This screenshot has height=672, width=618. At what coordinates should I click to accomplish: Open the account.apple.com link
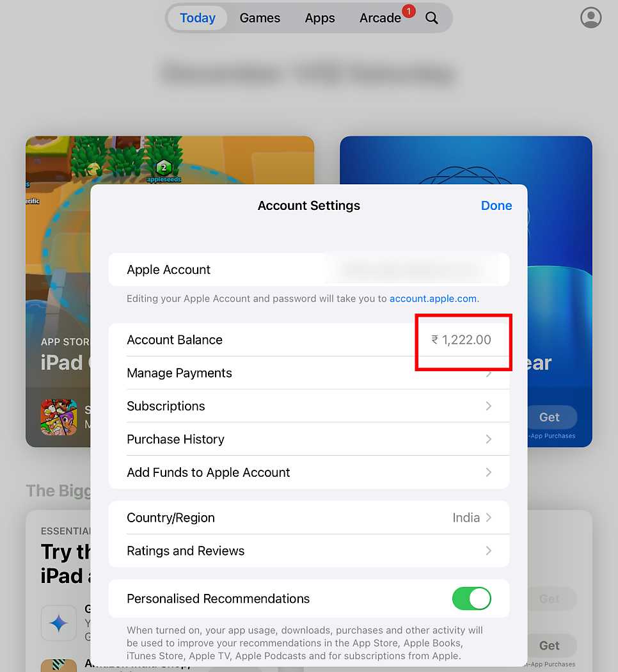[x=432, y=299]
